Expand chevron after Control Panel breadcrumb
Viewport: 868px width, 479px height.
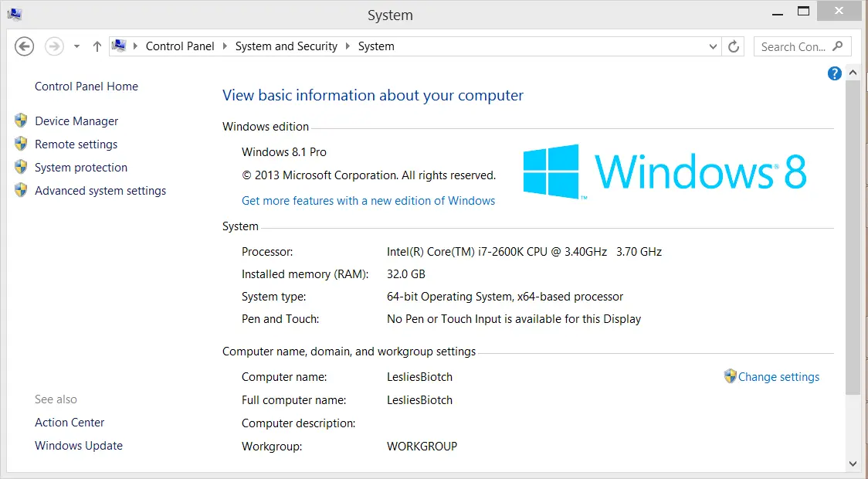225,46
